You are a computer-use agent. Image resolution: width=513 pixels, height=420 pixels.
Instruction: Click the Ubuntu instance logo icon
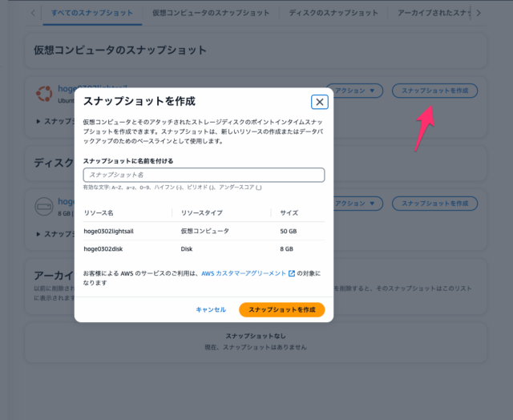(44, 94)
